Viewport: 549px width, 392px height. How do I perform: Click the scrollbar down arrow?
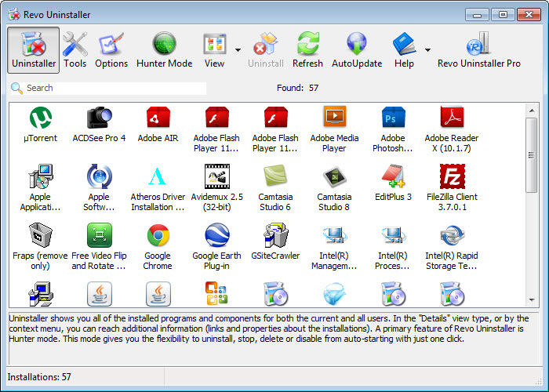point(532,300)
